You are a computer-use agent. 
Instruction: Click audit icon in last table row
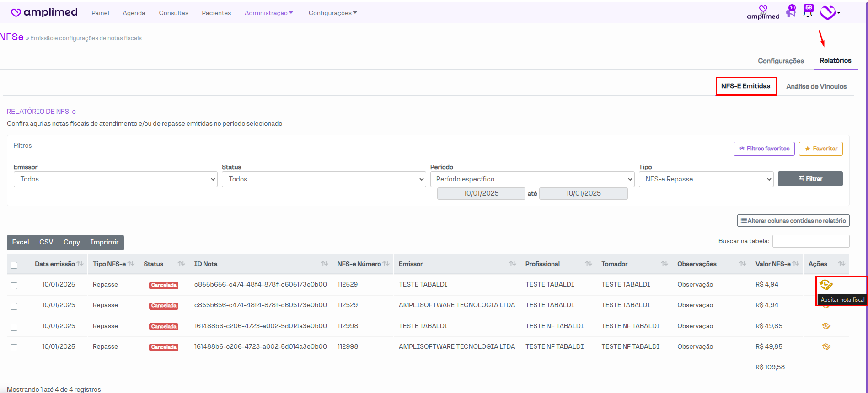(x=826, y=347)
